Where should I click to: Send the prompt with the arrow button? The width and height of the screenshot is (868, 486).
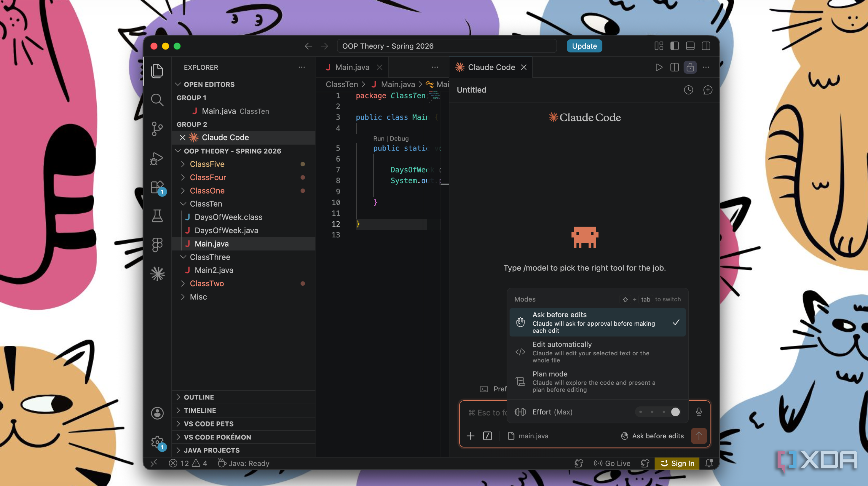pyautogui.click(x=699, y=436)
